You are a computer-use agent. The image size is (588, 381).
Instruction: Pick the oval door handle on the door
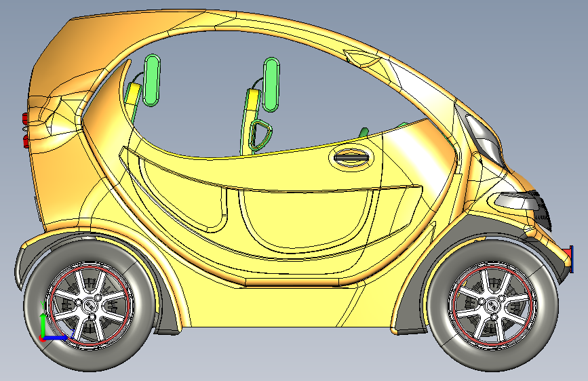click(x=351, y=157)
